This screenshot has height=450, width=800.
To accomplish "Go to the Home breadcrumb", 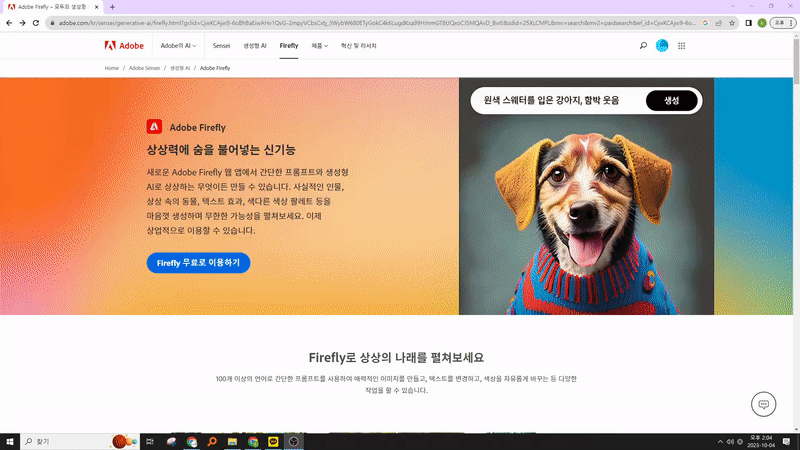I will [112, 68].
